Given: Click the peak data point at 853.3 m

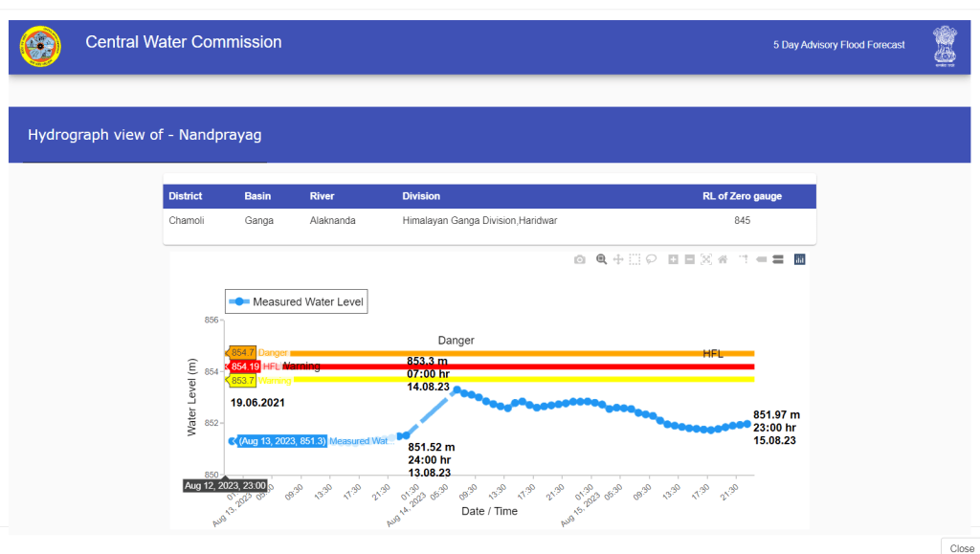Looking at the screenshot, I should pos(457,389).
